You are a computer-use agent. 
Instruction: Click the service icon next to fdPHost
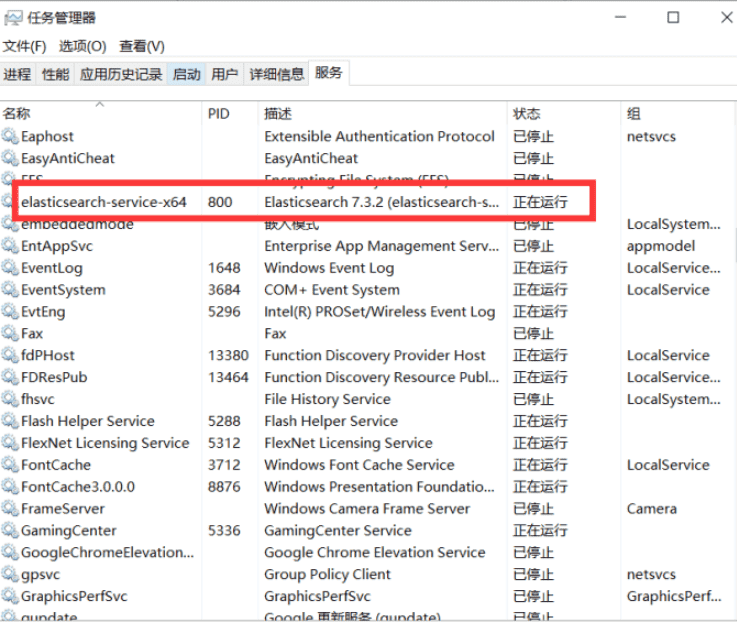9,355
